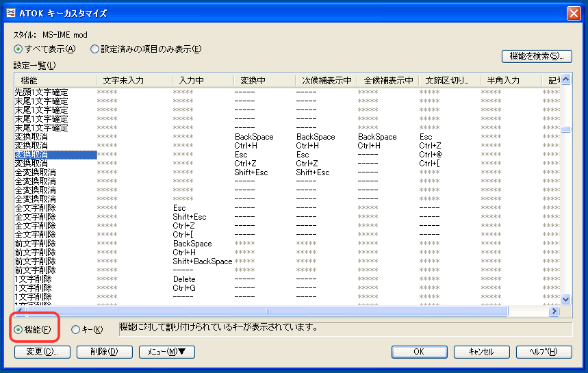Close the ATOK キーカスタマイズ dialog
Image resolution: width=588 pixels, height=373 pixels.
click(x=574, y=14)
